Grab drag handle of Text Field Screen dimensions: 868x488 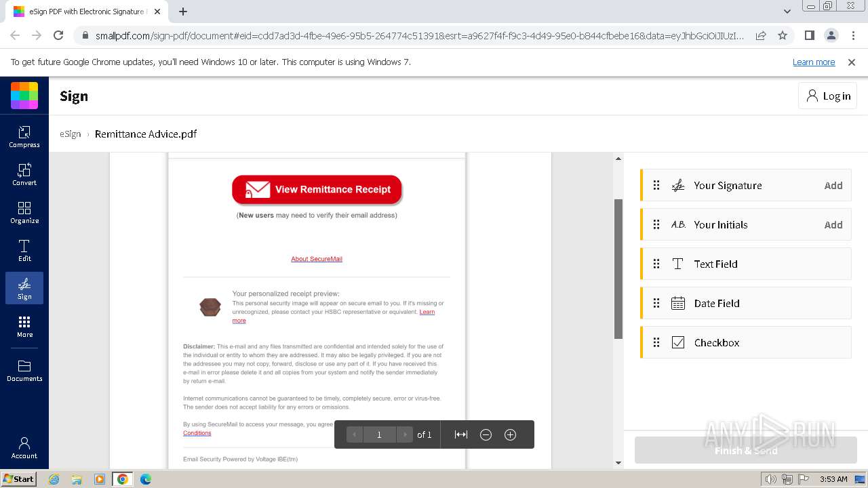[x=656, y=264]
